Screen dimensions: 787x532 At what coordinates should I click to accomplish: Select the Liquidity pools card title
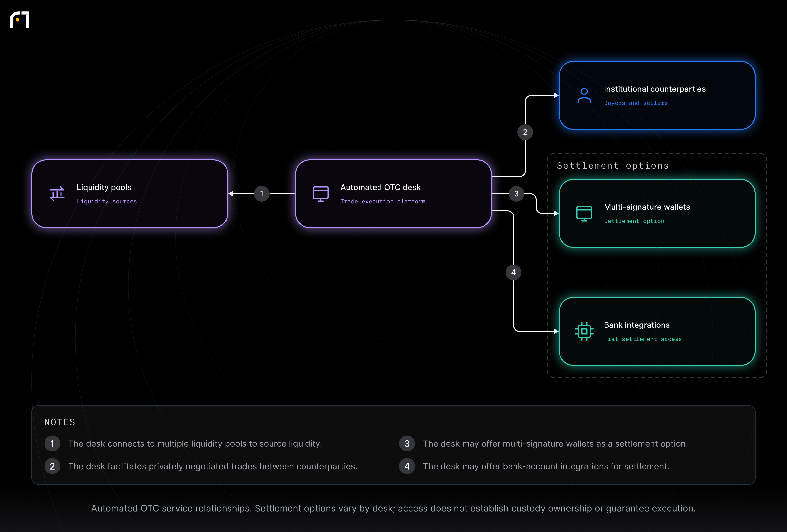tap(104, 187)
